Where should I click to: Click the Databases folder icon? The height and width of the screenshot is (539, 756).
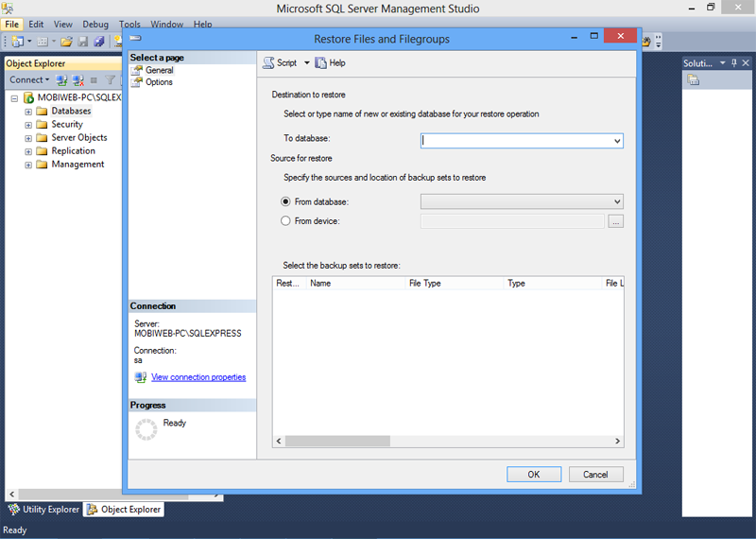coord(42,111)
